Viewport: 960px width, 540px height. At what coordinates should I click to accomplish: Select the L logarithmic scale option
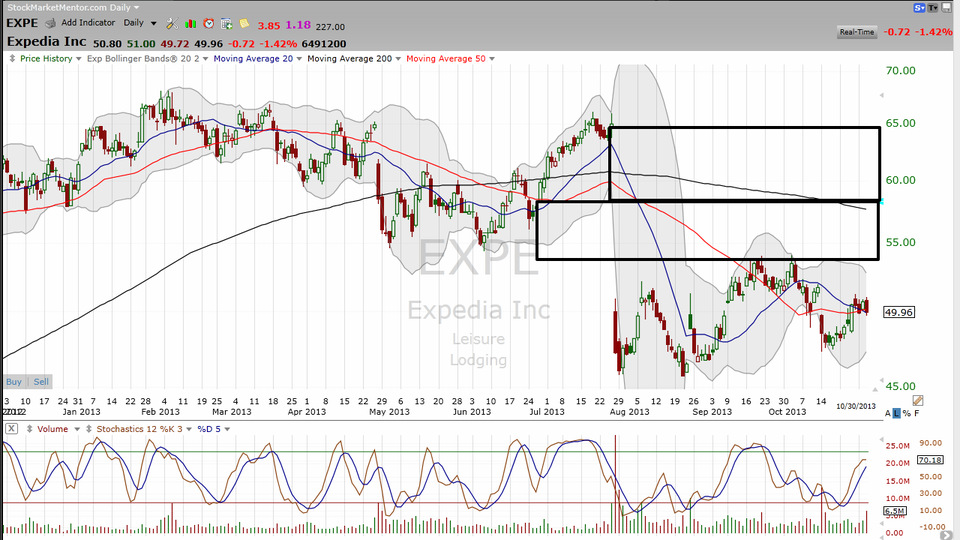click(x=897, y=413)
